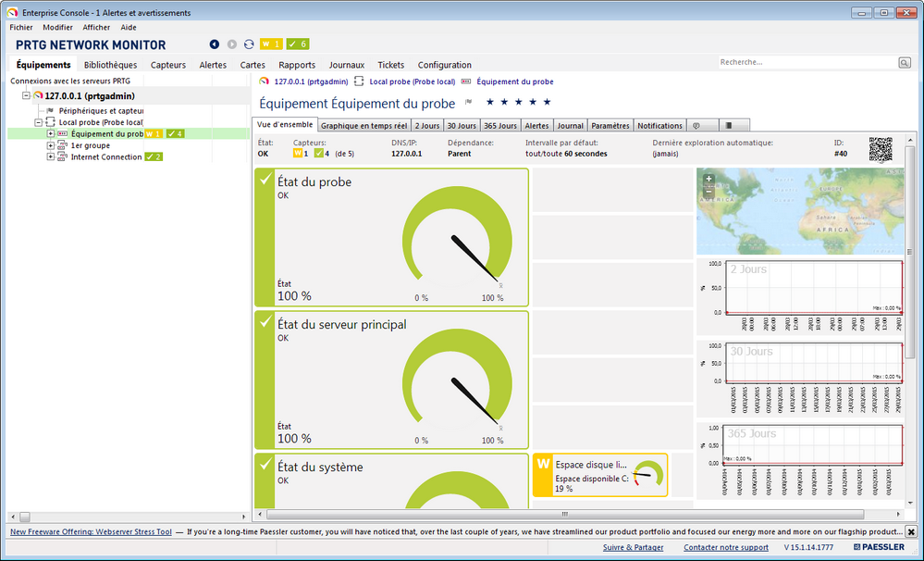Viewport: 924px width, 561px height.
Task: Open the Webserver Stress Tool news link
Action: coord(91,532)
